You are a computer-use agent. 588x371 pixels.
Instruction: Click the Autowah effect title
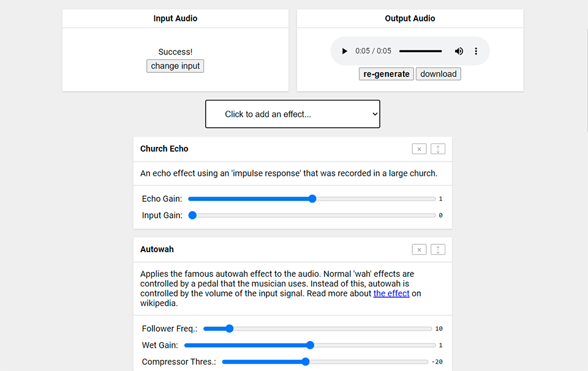coord(157,249)
